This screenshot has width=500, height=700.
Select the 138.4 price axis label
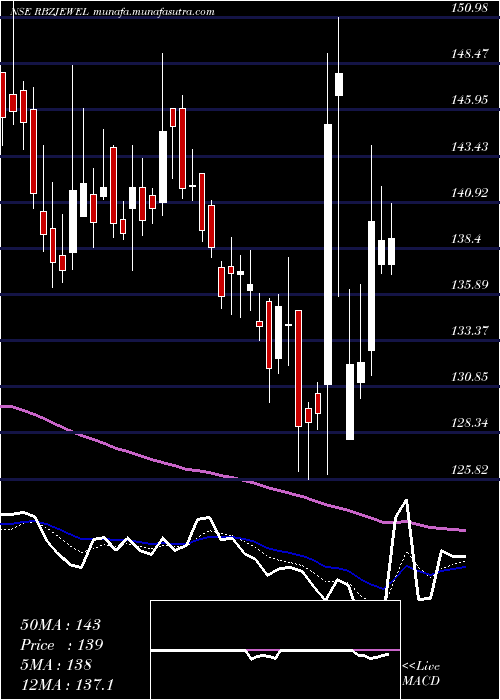[x=467, y=239]
